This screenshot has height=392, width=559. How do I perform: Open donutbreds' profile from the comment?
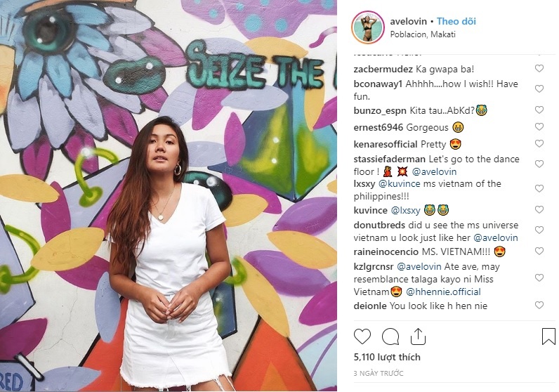379,226
